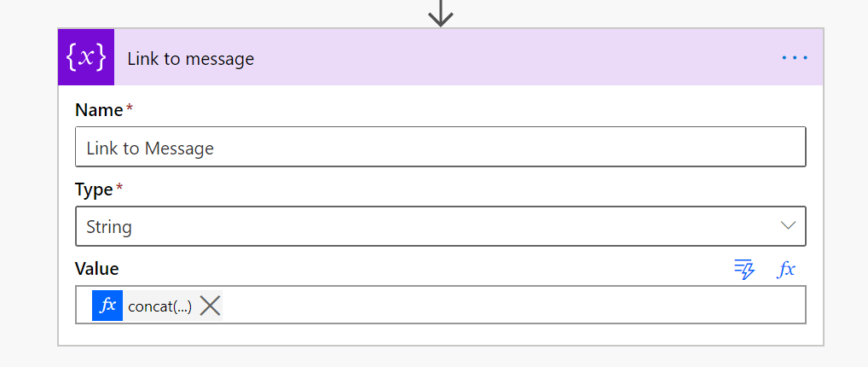Image resolution: width=868 pixels, height=367 pixels.
Task: Click the down arrow connector above the card
Action: coord(440,12)
